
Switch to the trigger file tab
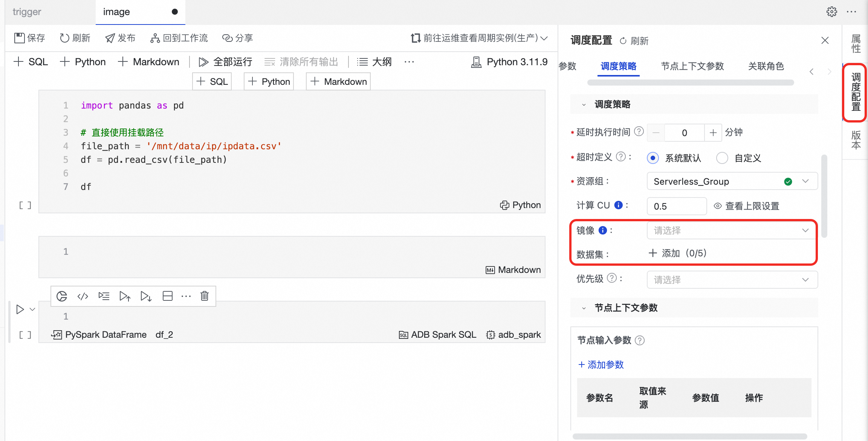click(x=27, y=12)
